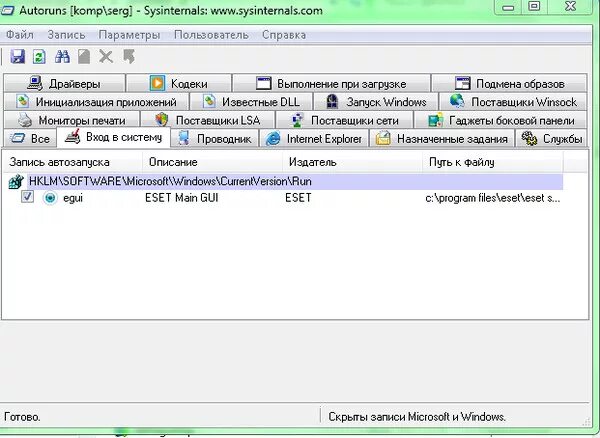The height and width of the screenshot is (438, 600).
Task: Close the Autoruns window
Action: [571, 7]
